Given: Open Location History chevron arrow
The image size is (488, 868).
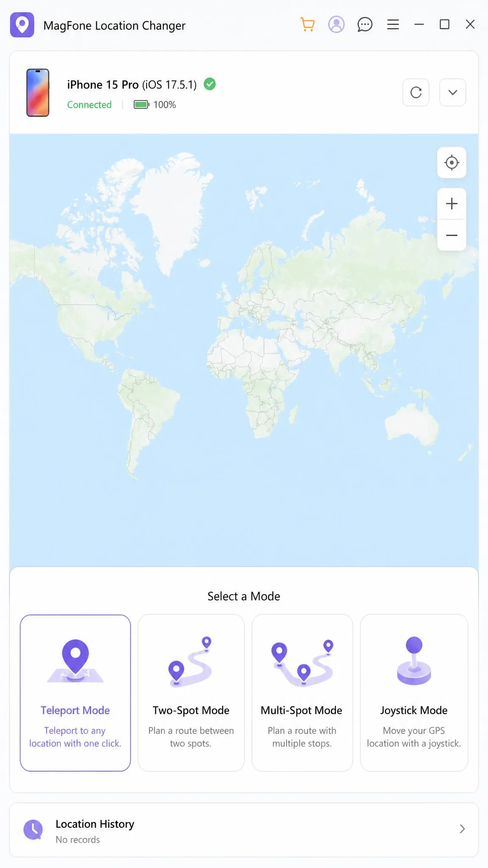Looking at the screenshot, I should click(x=462, y=829).
